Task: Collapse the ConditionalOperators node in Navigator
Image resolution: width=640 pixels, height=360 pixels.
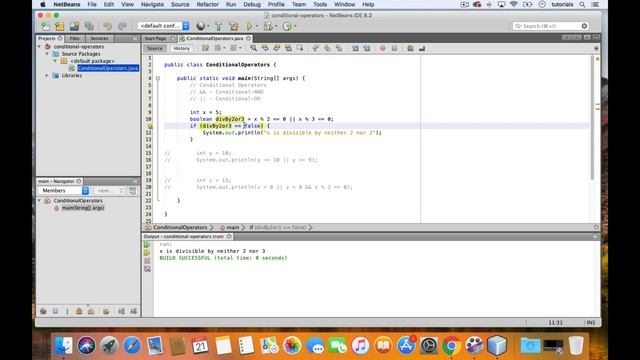Action: pyautogui.click(x=40, y=201)
